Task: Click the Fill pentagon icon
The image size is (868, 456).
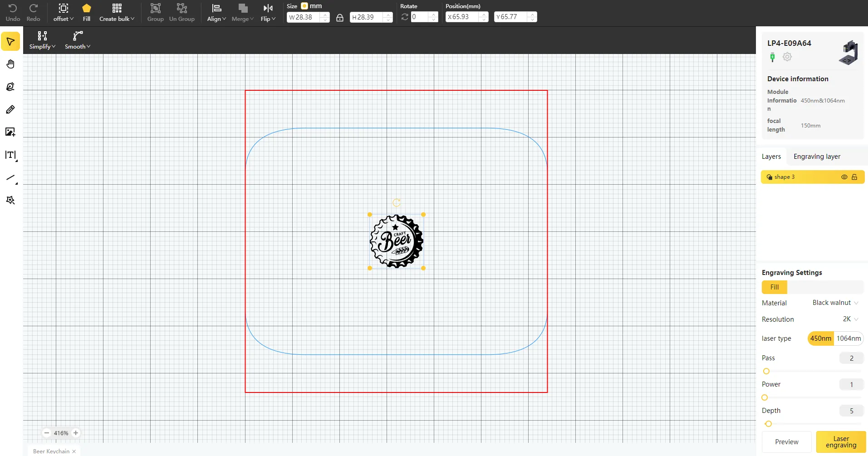Action: [x=87, y=8]
